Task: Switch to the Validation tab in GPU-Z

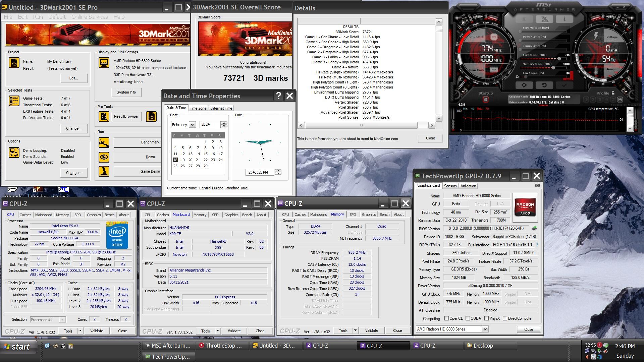Action: pyautogui.click(x=468, y=186)
